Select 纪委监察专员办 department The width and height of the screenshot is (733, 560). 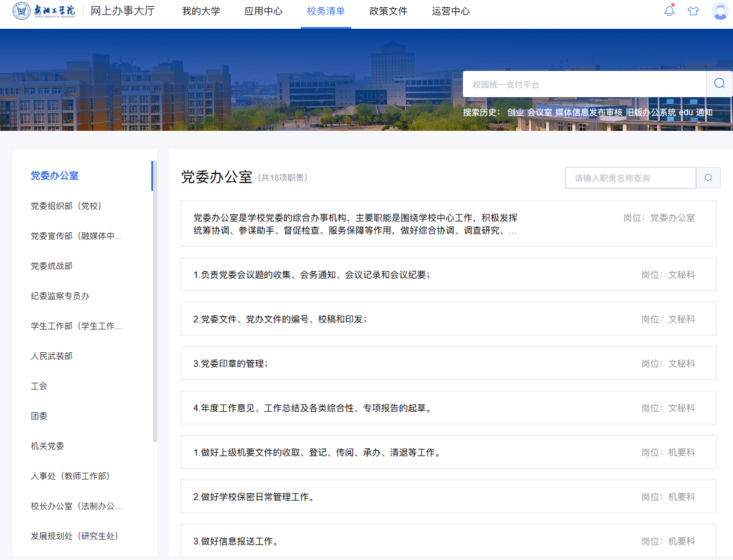click(60, 296)
